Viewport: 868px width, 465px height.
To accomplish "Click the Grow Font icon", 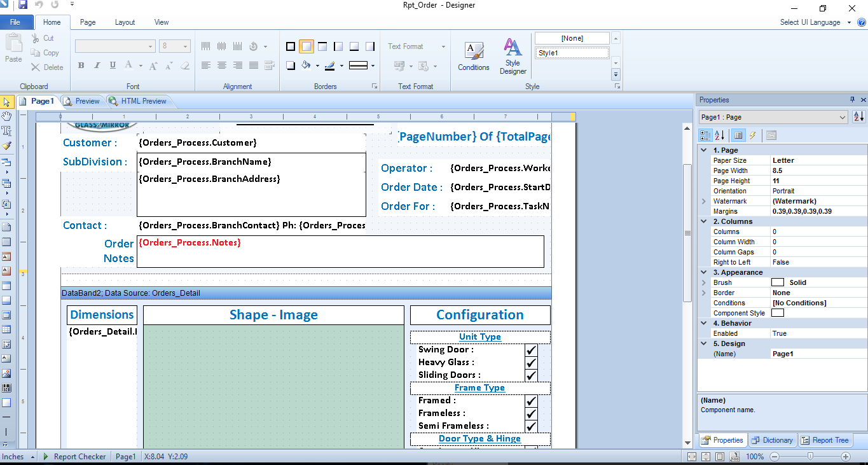I will click(x=153, y=66).
